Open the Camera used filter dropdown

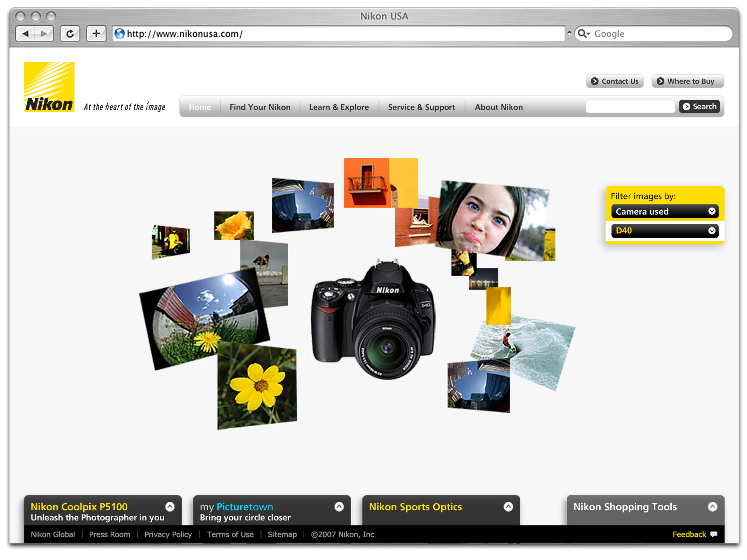(664, 211)
